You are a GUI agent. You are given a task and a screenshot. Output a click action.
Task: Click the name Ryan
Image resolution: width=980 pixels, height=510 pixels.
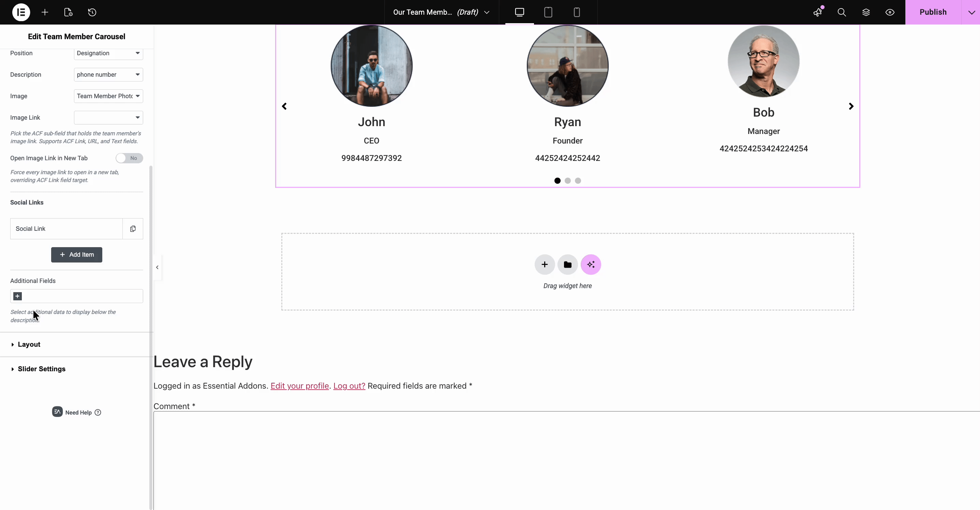point(568,122)
